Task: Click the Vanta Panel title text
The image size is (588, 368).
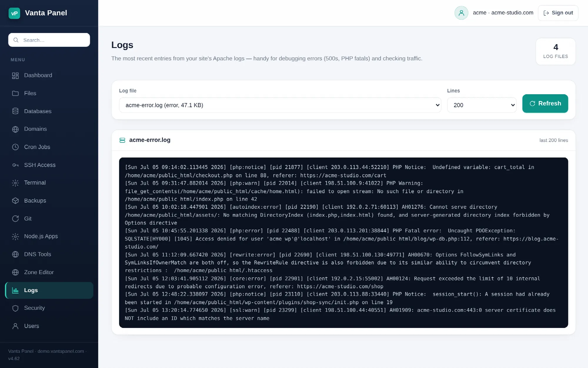Action: [46, 13]
